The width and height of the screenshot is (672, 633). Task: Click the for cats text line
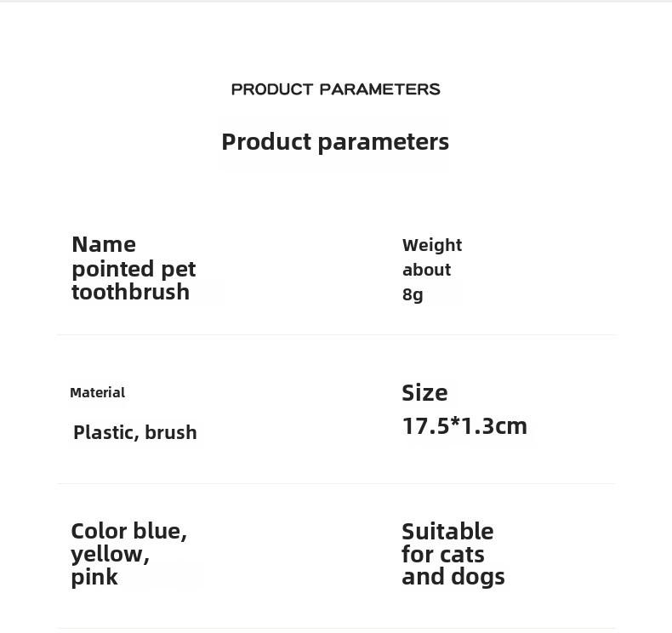click(442, 555)
